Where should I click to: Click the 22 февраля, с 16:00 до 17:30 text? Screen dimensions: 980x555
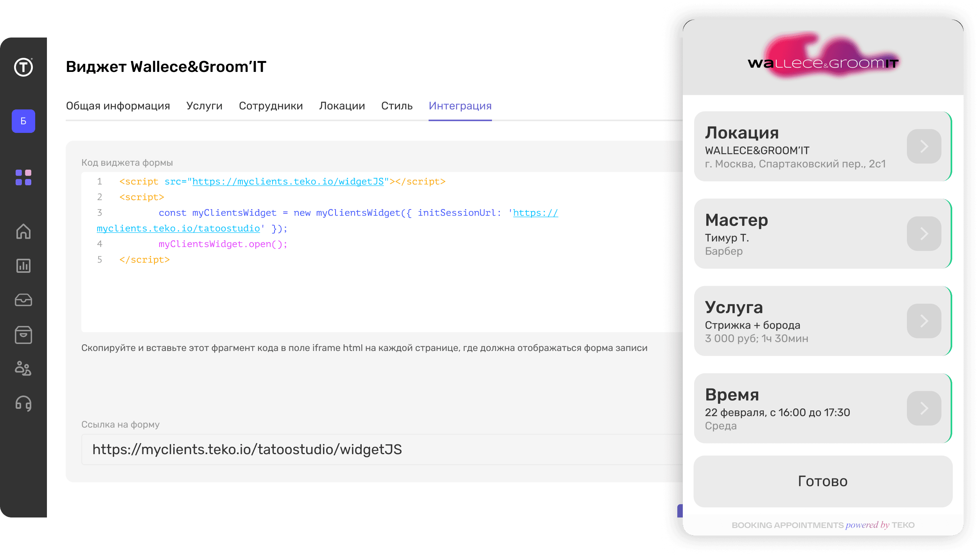pyautogui.click(x=777, y=412)
